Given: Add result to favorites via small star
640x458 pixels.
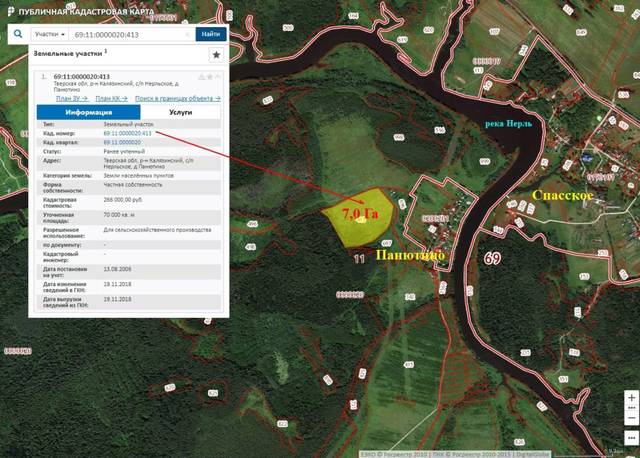Looking at the screenshot, I should point(208,76).
